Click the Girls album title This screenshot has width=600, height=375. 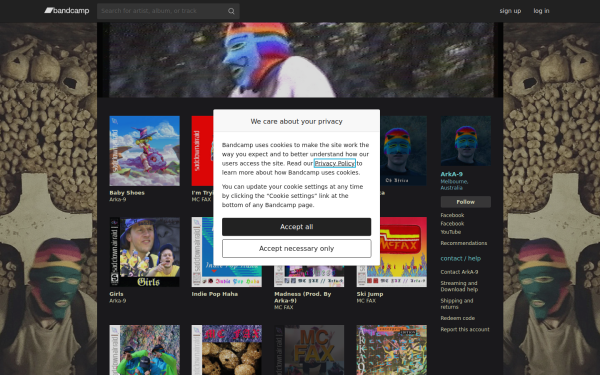(116, 294)
